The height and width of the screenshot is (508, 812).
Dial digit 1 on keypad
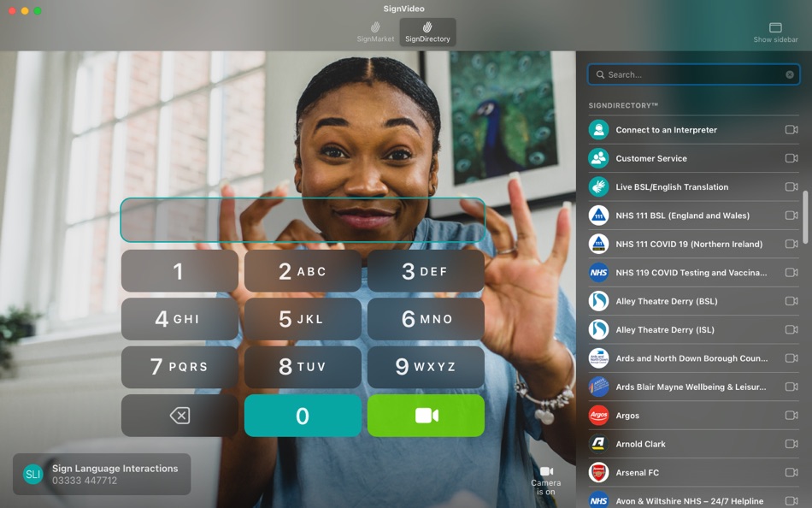(179, 271)
